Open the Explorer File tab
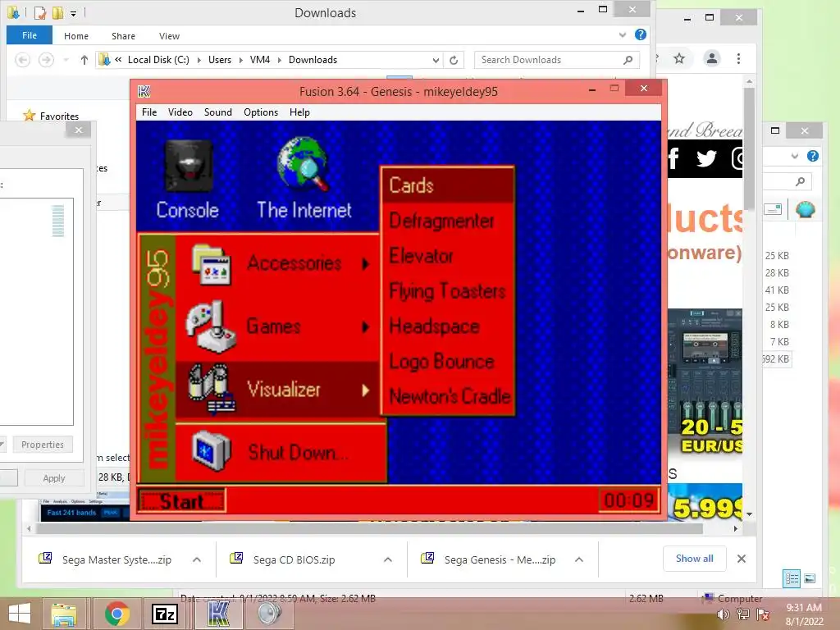The width and height of the screenshot is (840, 630). coord(30,35)
